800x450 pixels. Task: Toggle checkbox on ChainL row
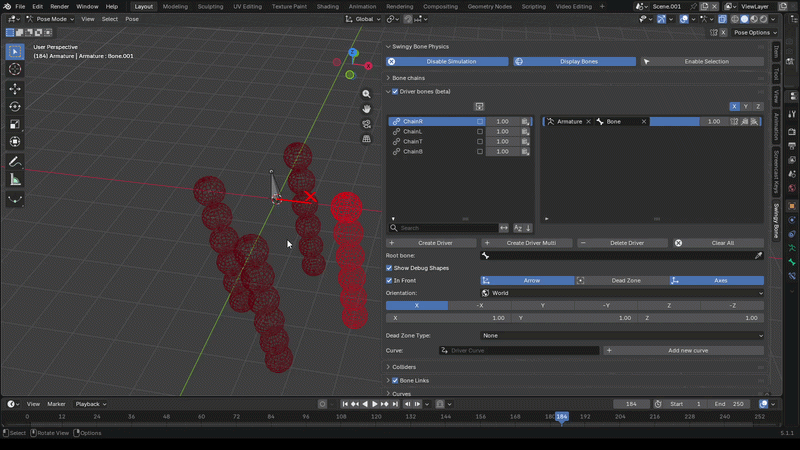point(480,132)
